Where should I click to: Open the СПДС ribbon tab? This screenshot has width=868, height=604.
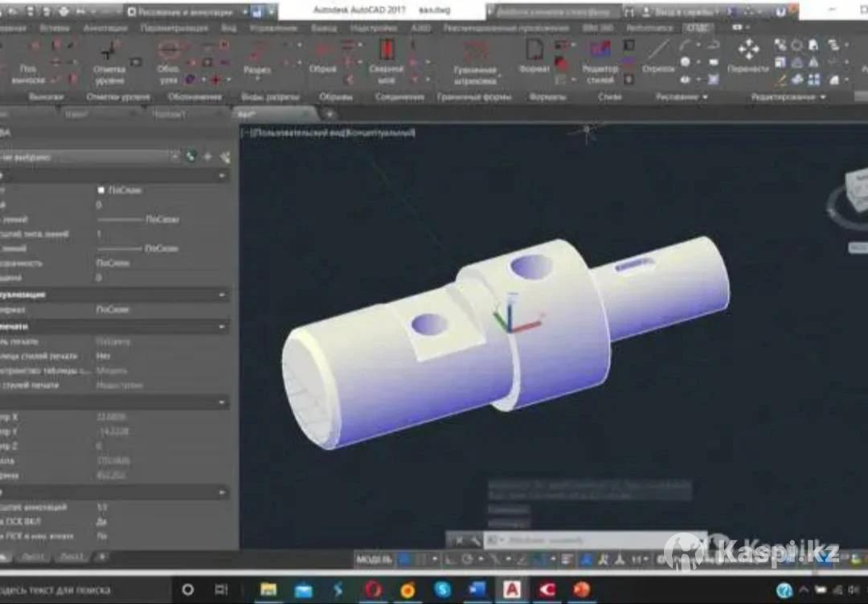(x=697, y=27)
